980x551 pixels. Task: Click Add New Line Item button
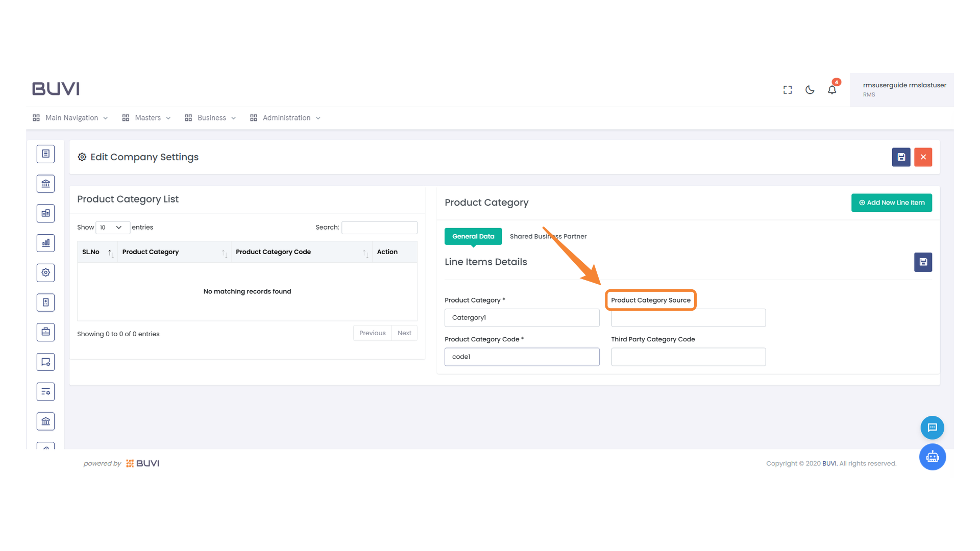coord(891,203)
